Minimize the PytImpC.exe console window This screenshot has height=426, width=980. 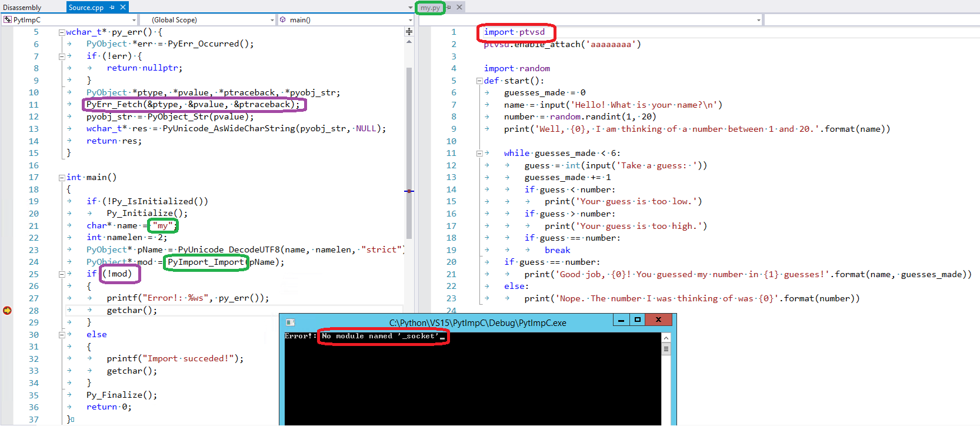621,319
